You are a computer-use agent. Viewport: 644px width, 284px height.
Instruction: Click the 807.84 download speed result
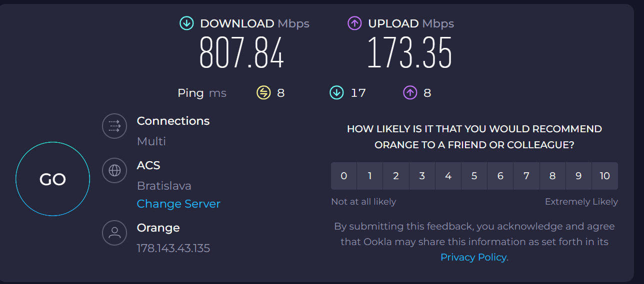pos(241,53)
